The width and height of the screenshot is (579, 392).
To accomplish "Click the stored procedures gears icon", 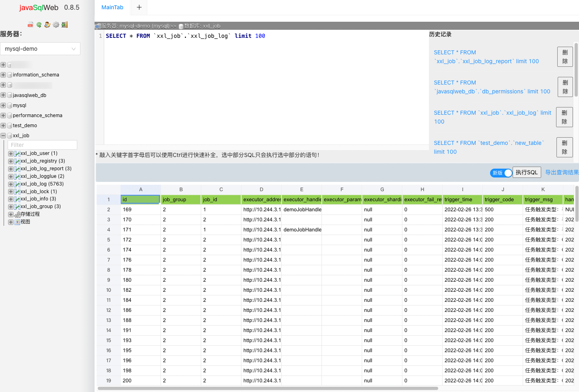I will [17, 215].
